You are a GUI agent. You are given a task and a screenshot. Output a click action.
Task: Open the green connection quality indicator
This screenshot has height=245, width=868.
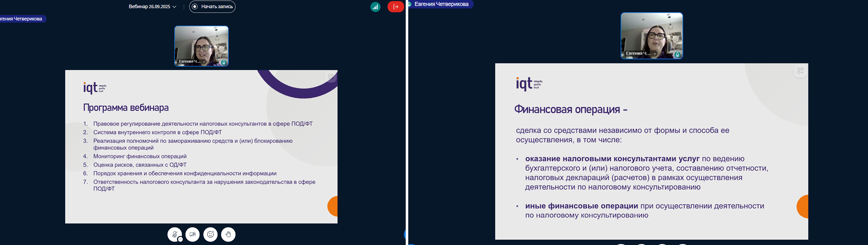coord(375,7)
